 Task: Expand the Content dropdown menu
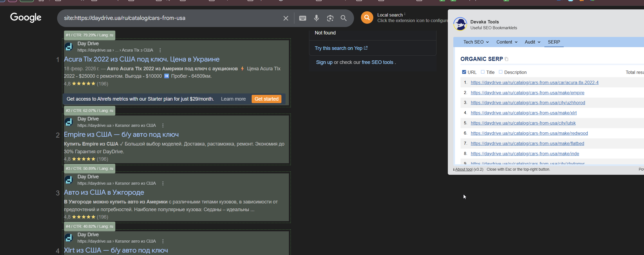[507, 42]
